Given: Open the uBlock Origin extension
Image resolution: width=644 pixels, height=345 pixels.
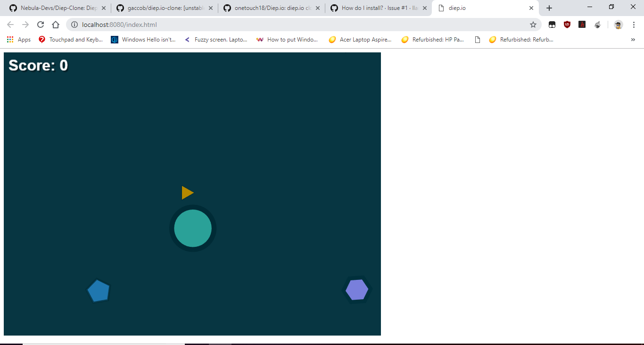Looking at the screenshot, I should tap(567, 24).
